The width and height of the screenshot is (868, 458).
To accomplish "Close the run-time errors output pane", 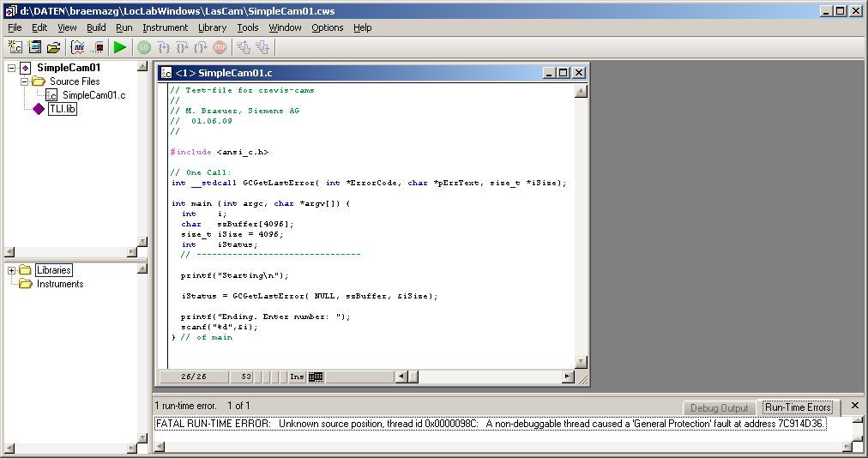I will [x=855, y=406].
